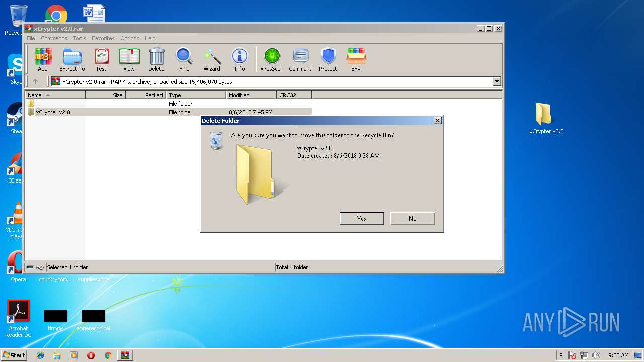Screen dimensions: 644x362
Task: Select the Steam desktop shortcut
Action: coord(16,119)
